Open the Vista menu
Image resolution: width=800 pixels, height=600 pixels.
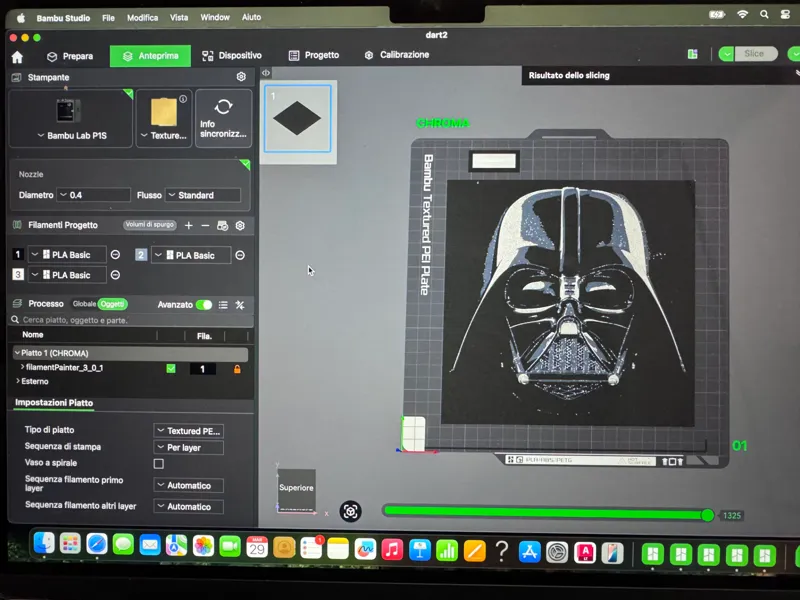[179, 17]
